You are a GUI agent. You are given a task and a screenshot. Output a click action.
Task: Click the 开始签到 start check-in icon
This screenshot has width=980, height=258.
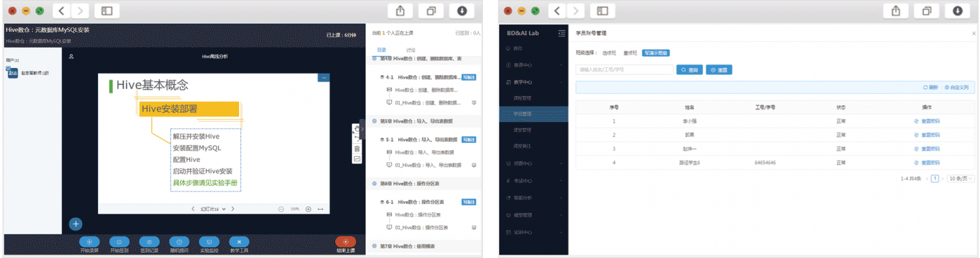click(119, 242)
